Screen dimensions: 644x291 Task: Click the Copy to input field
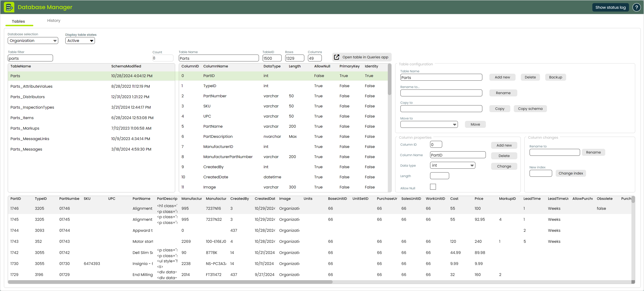coord(441,109)
